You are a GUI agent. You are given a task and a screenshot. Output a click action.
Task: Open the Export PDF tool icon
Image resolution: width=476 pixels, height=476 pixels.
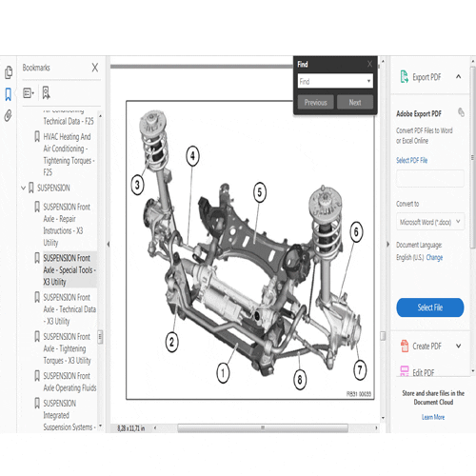404,77
